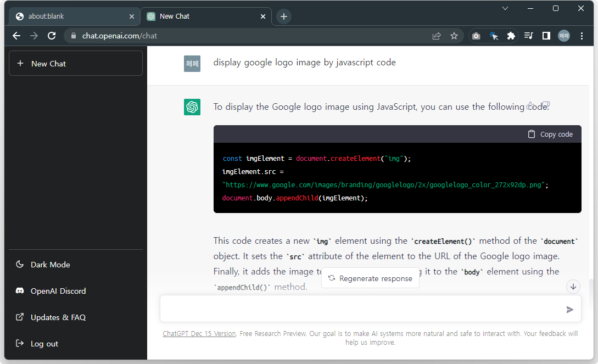Reload the current page
Image resolution: width=598 pixels, height=364 pixels.
click(x=52, y=36)
